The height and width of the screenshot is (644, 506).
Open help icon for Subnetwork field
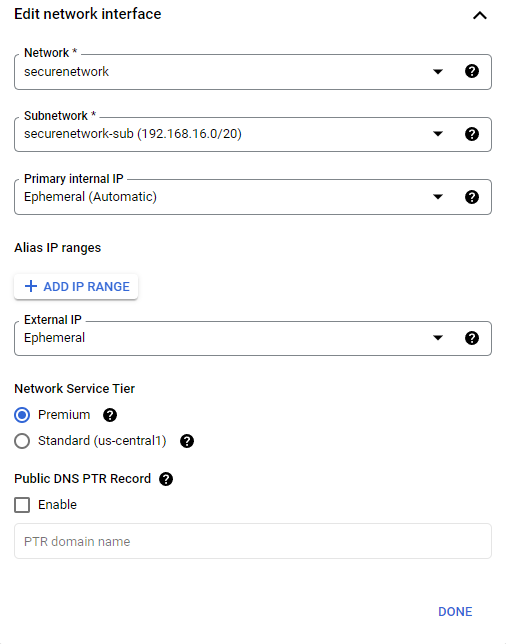[472, 134]
